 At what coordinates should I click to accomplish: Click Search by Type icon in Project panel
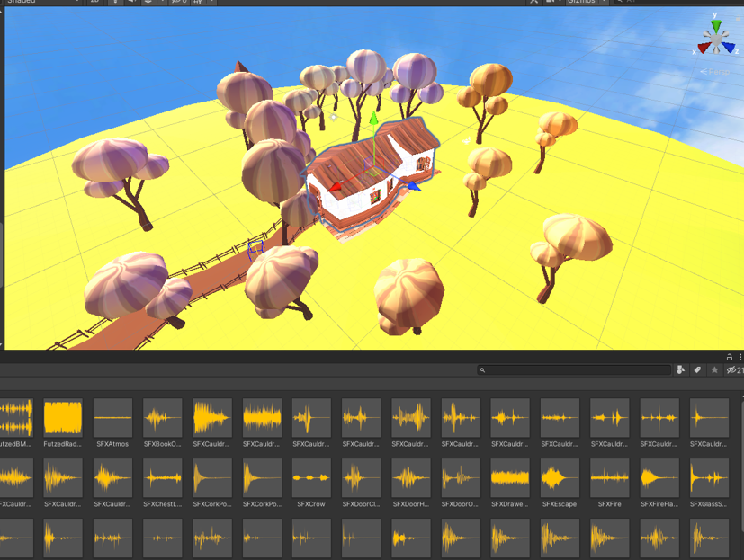click(681, 369)
